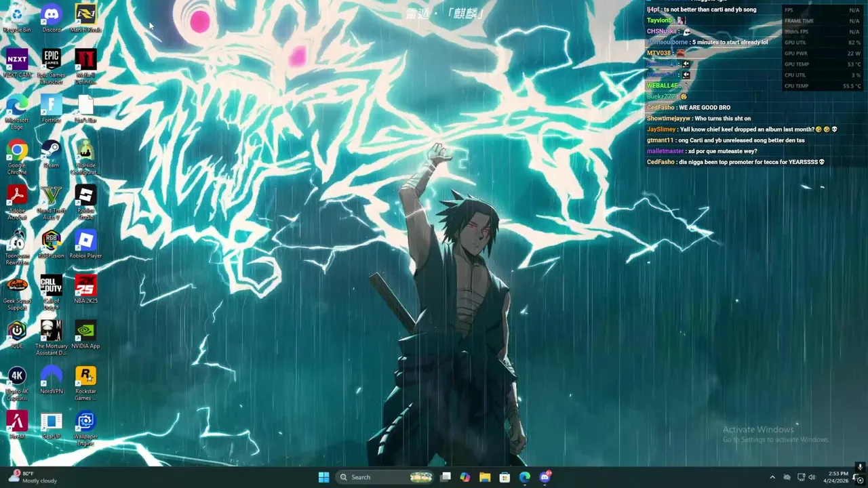Select the Steam desktop shortcut
The width and height of the screenshot is (868, 488).
(x=52, y=154)
